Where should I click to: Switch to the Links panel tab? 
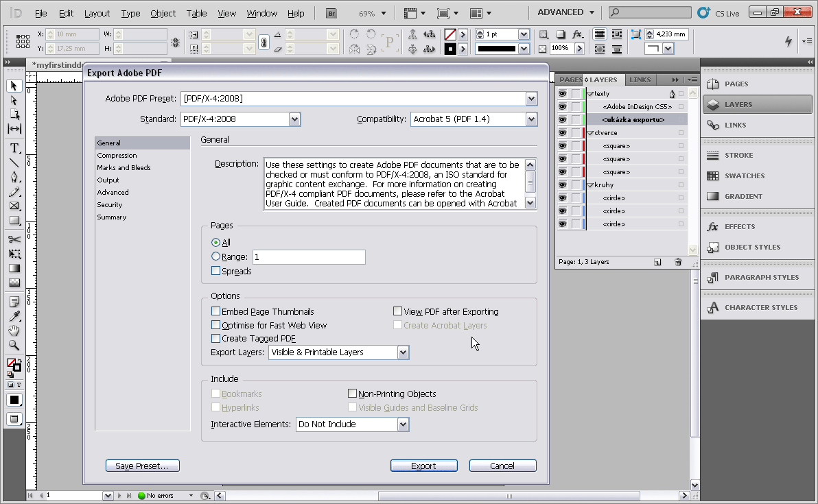click(x=640, y=80)
